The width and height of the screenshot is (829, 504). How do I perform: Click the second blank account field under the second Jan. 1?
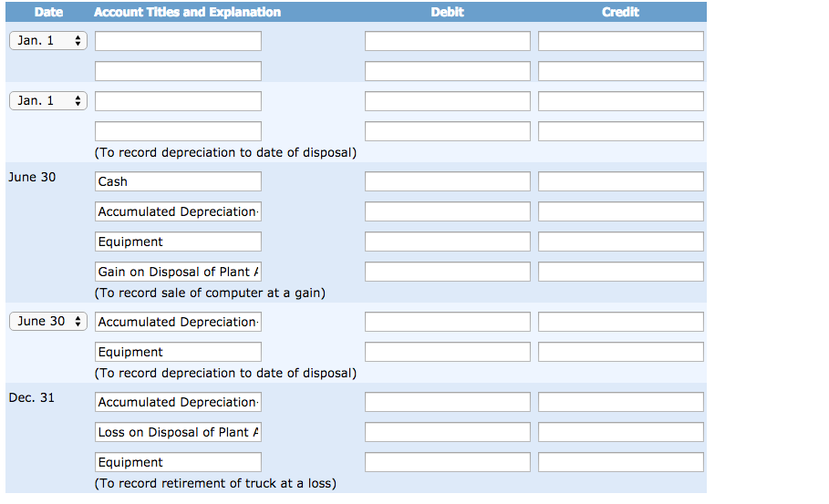point(178,131)
